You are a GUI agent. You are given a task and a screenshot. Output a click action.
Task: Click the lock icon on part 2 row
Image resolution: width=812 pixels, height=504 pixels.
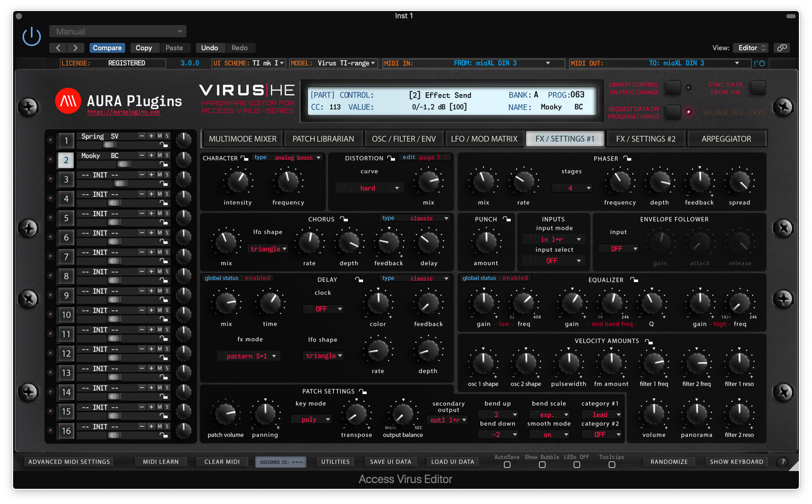[x=164, y=164]
